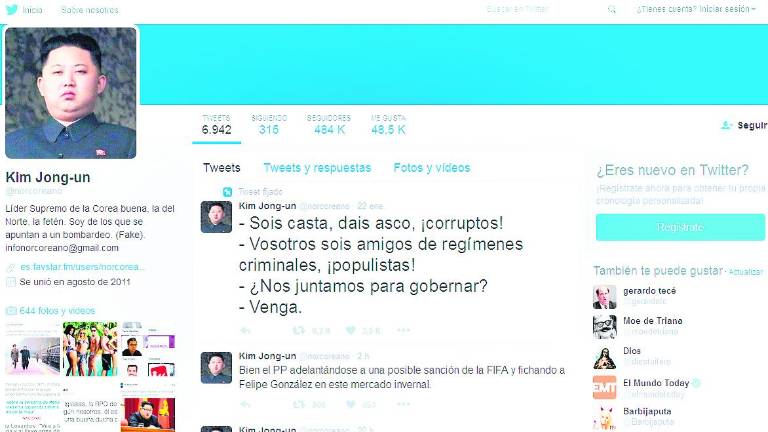Click camera icon beside 644 fotos
The width and height of the screenshot is (768, 432).
point(10,311)
